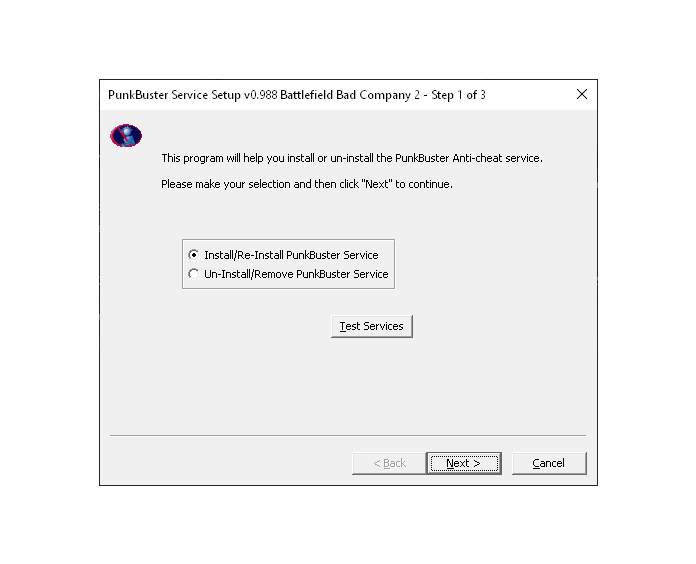Select the Un-Install/Remove PunkBuster Service radio button
The height and width of the screenshot is (564, 696).
click(x=194, y=274)
